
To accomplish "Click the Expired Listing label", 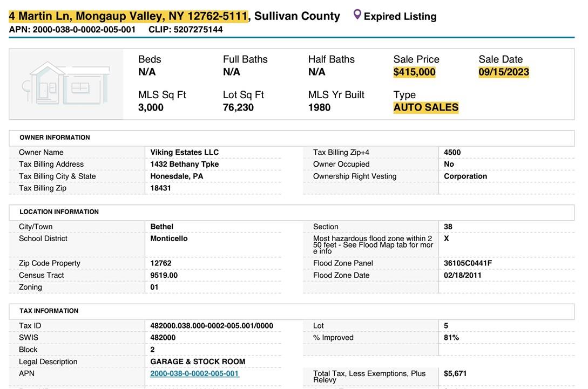I will [x=400, y=17].
